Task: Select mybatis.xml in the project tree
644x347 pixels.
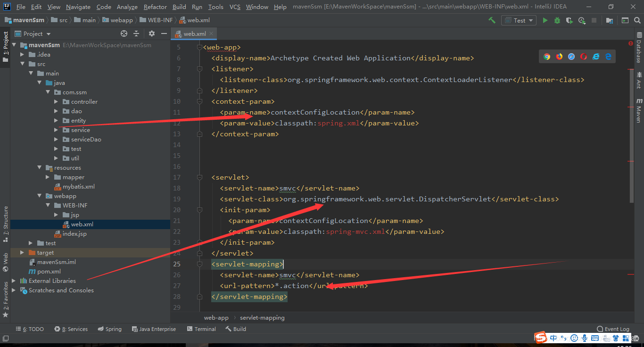Action: [x=74, y=186]
